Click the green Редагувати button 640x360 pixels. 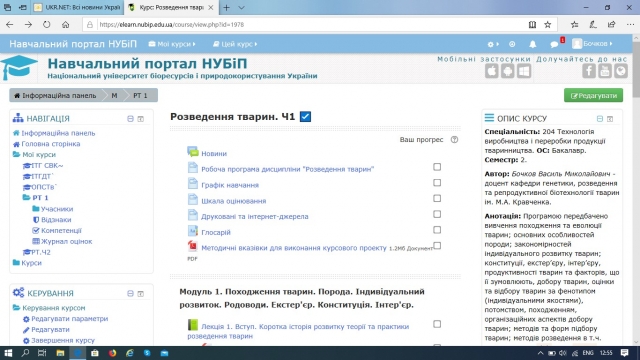593,96
